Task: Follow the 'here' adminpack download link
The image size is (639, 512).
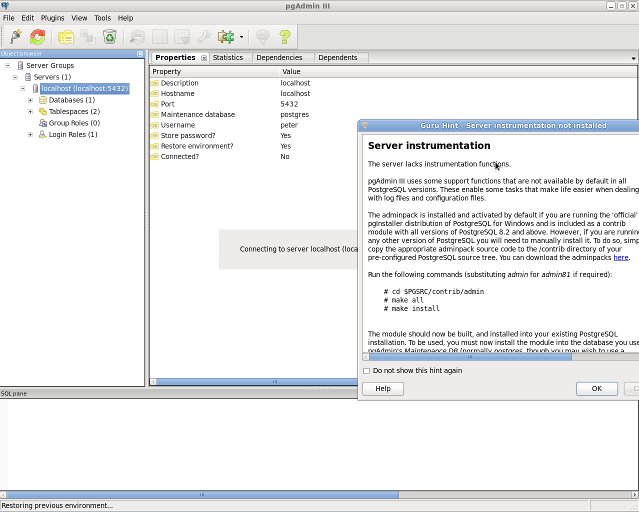Action: tap(620, 258)
